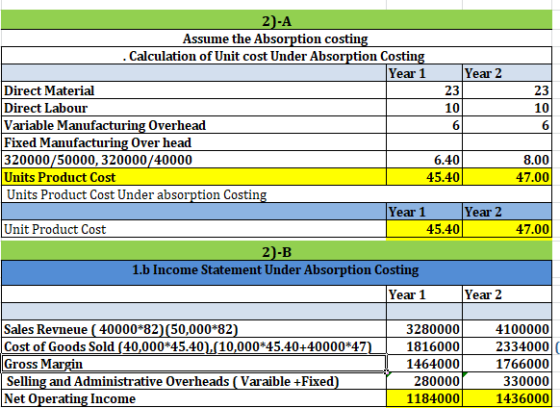Select the Net Operating Income label cell
The image size is (560, 408).
point(194,398)
